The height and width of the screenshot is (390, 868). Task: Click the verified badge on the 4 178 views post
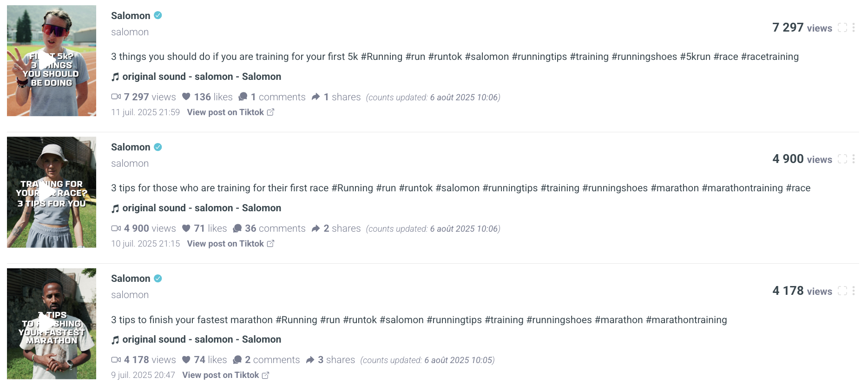(x=158, y=279)
